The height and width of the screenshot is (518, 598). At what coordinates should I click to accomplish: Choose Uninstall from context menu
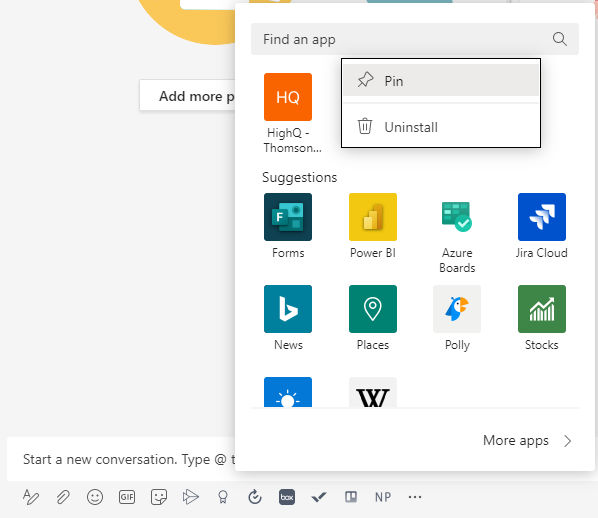coord(441,127)
